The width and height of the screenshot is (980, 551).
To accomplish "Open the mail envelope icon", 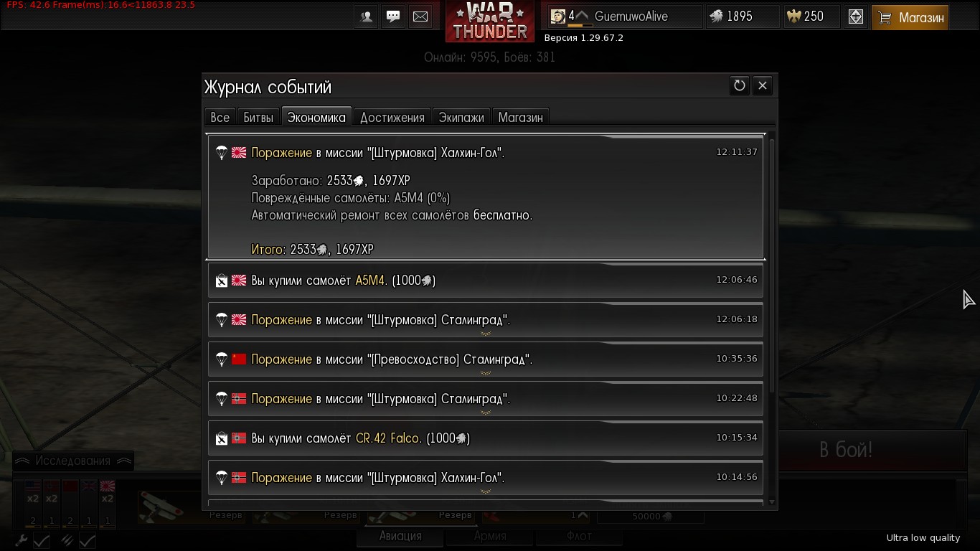I will [420, 17].
